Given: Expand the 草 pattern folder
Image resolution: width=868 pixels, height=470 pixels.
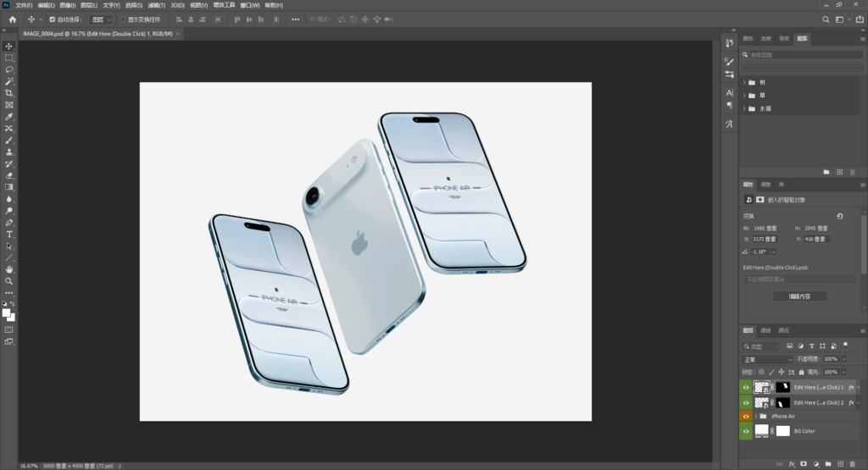Looking at the screenshot, I should (x=744, y=96).
